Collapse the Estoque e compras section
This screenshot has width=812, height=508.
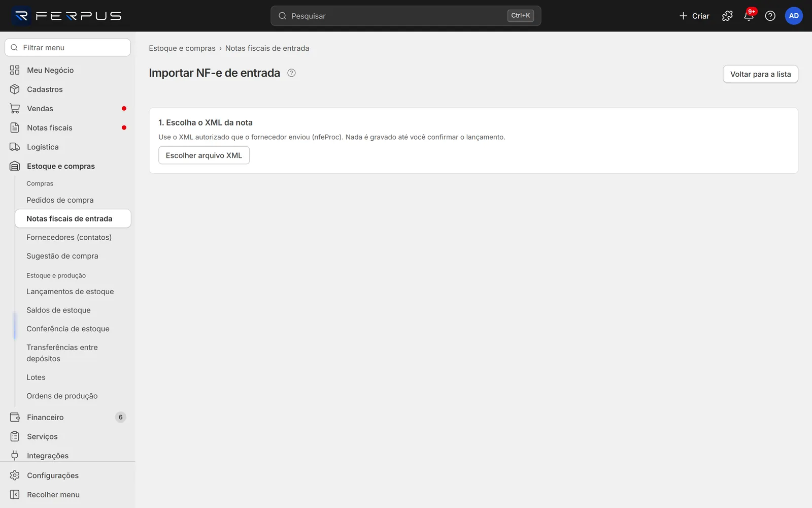click(x=67, y=166)
